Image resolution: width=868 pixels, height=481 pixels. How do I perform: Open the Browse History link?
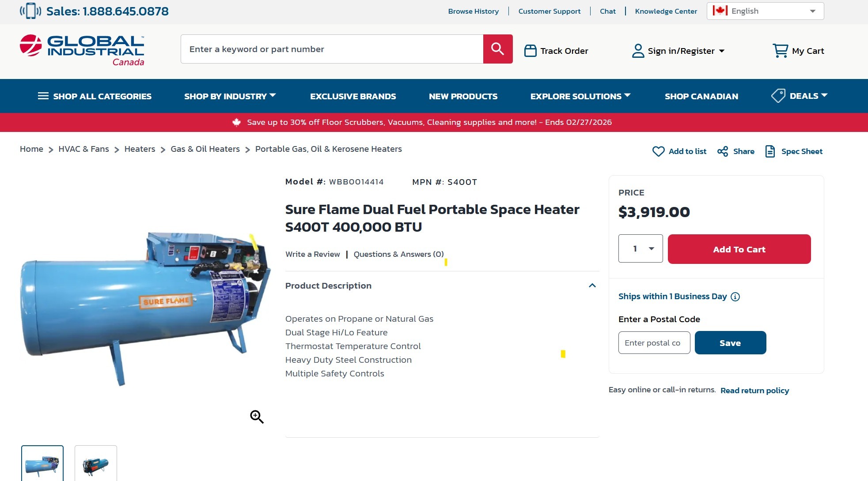click(x=473, y=11)
